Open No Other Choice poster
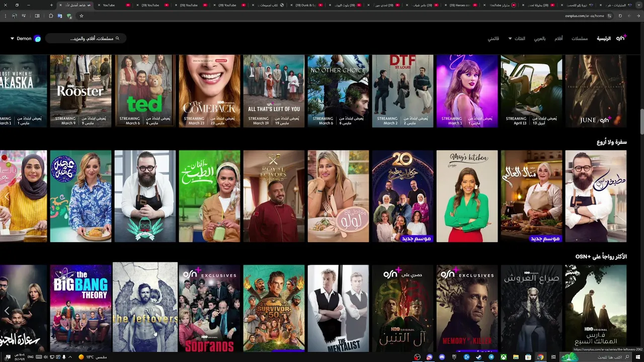 tap(338, 91)
